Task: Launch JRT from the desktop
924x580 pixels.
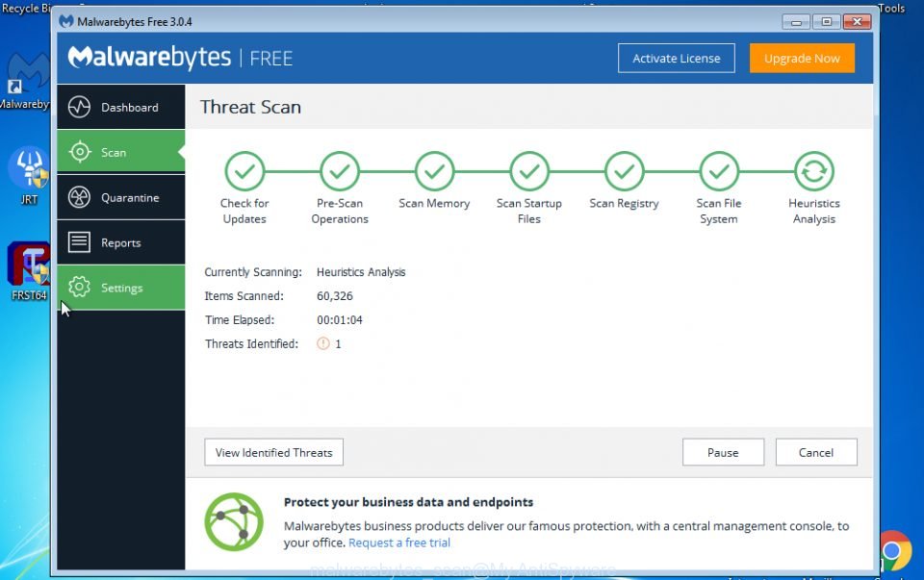Action: pyautogui.click(x=29, y=168)
